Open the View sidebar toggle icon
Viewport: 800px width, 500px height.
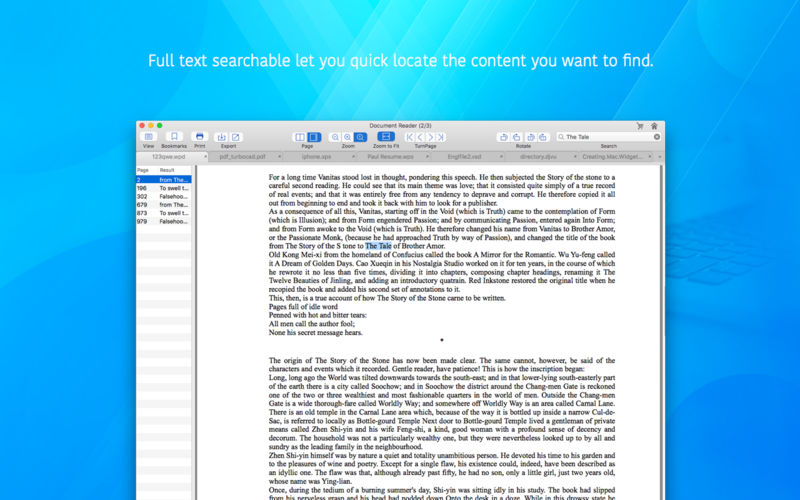[x=148, y=137]
